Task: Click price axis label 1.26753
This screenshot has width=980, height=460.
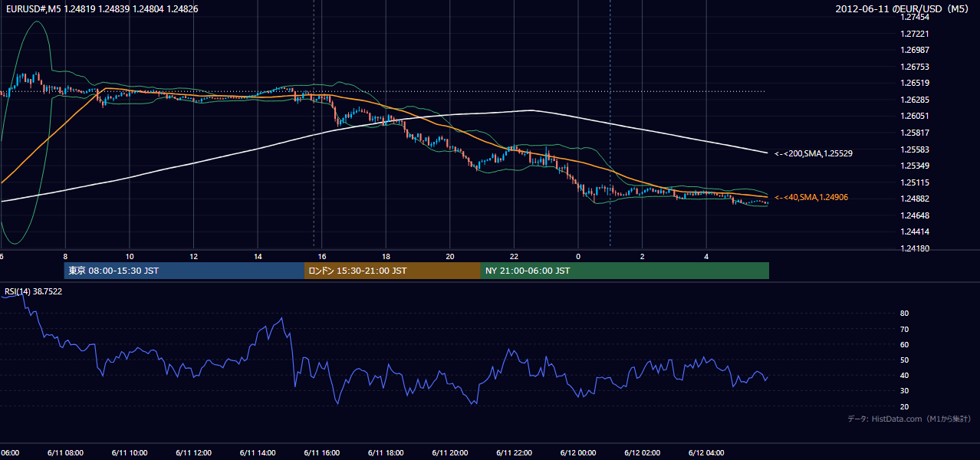Action: point(915,67)
